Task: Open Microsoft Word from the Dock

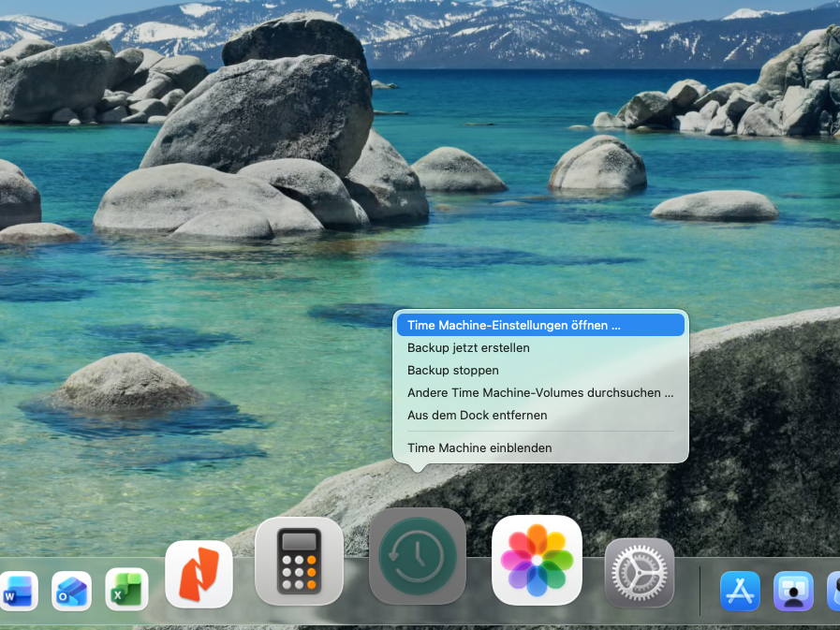Action: (19, 591)
